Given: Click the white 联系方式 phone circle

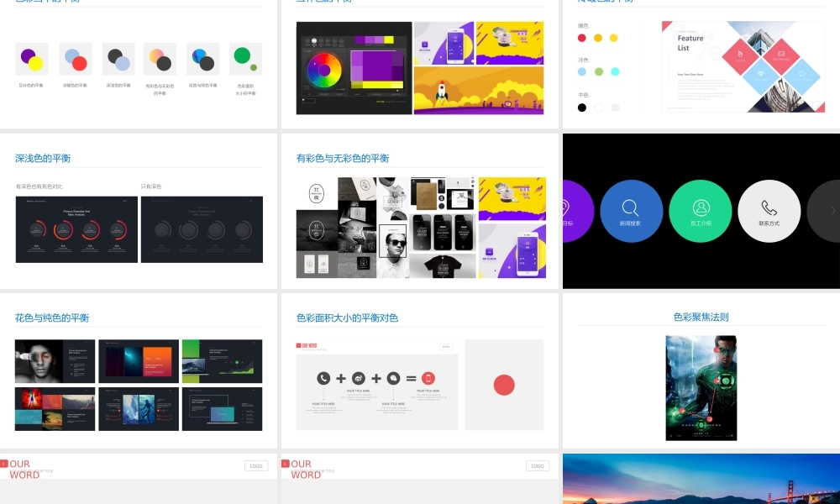Looking at the screenshot, I should (x=769, y=211).
